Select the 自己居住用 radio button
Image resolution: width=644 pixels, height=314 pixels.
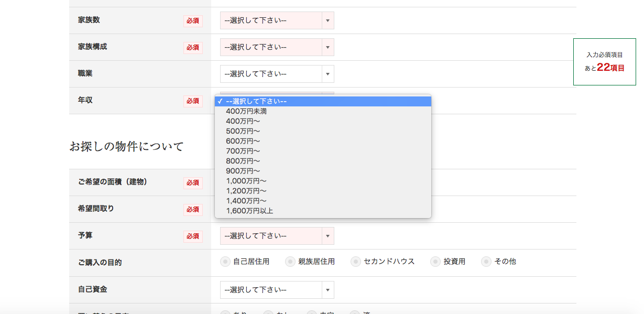pyautogui.click(x=225, y=262)
